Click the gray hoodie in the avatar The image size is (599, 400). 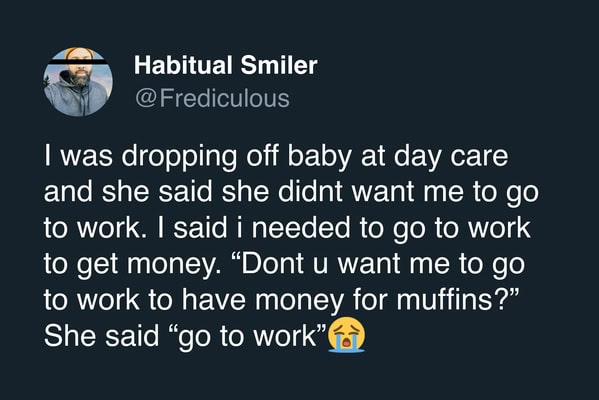coord(76,99)
